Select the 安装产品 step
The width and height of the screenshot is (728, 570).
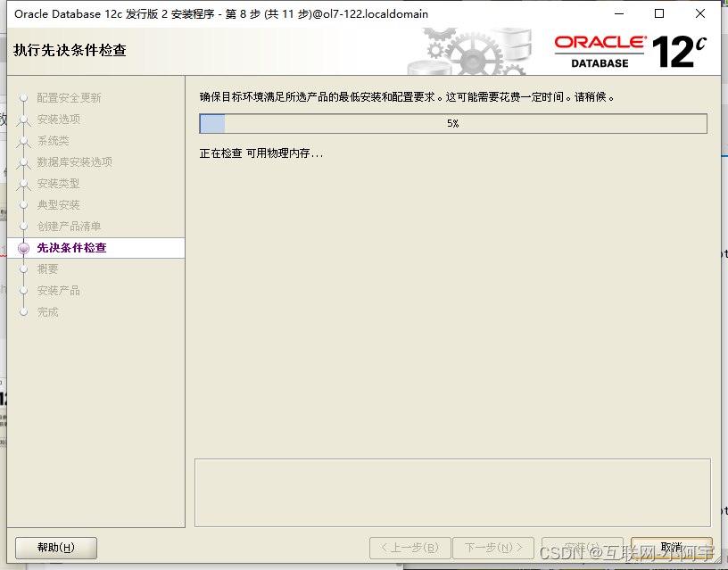click(x=59, y=291)
